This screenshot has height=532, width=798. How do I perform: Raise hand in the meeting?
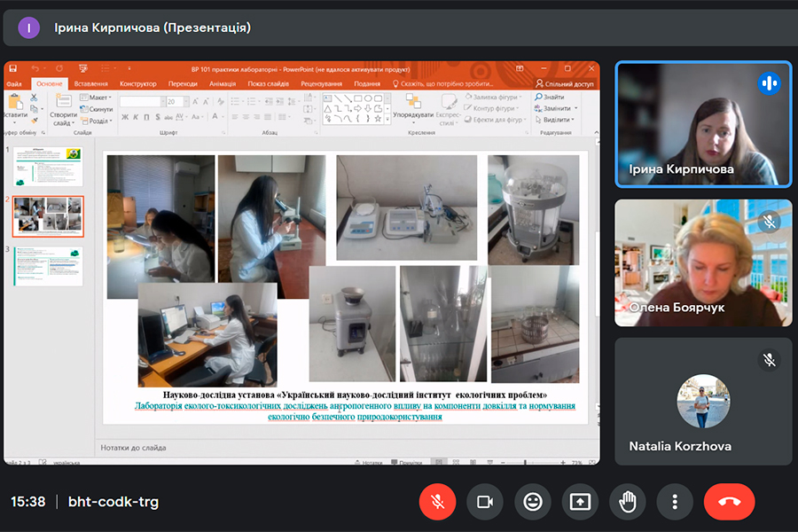(628, 502)
